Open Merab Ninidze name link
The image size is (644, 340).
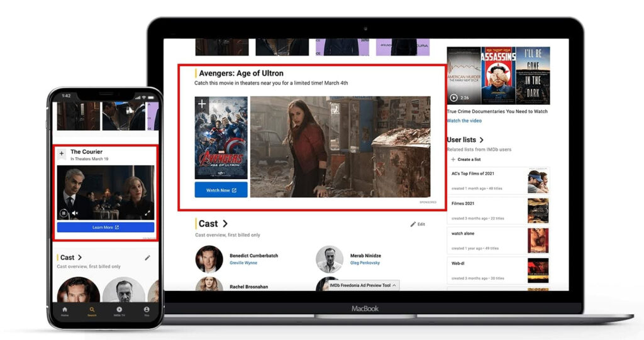pyautogui.click(x=365, y=255)
